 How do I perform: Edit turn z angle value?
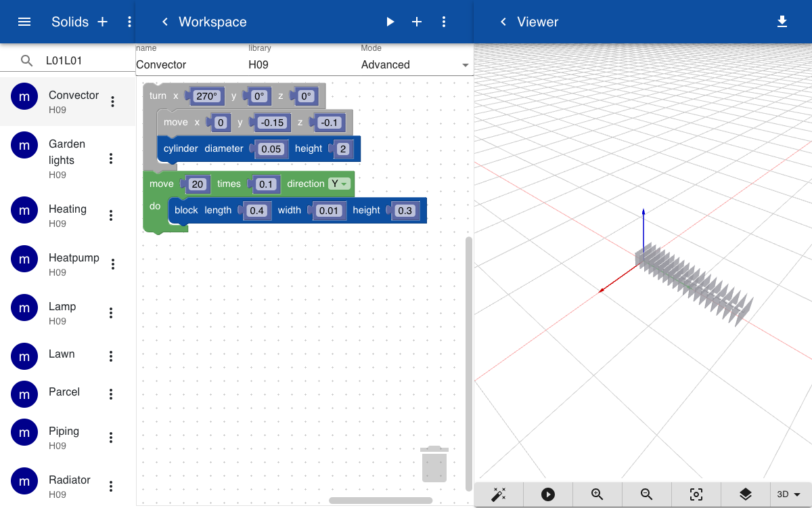tap(306, 96)
